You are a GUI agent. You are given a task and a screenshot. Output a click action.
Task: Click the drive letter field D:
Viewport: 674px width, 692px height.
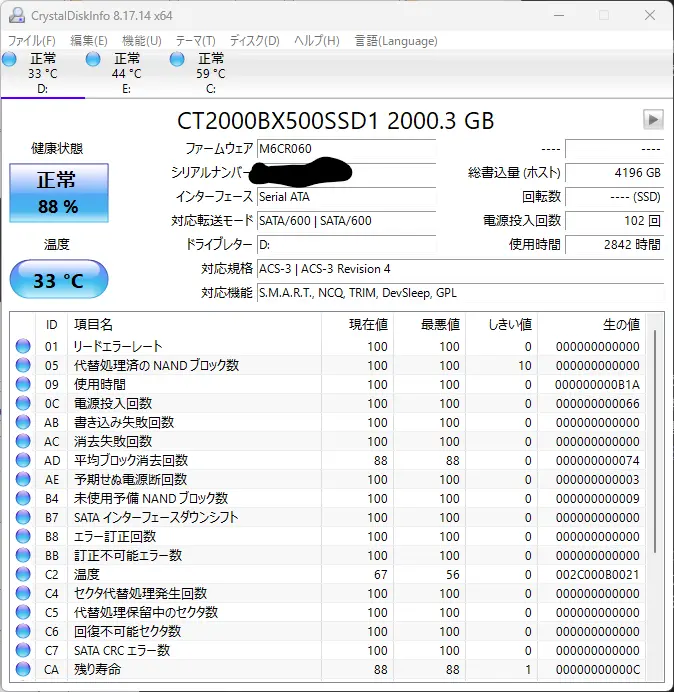(346, 244)
